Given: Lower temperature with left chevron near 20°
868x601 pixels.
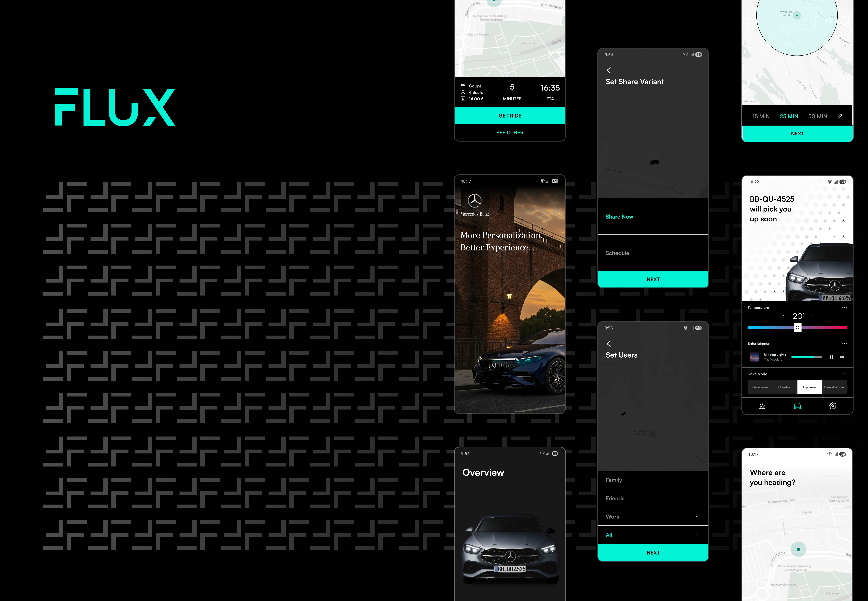Looking at the screenshot, I should pos(784,316).
